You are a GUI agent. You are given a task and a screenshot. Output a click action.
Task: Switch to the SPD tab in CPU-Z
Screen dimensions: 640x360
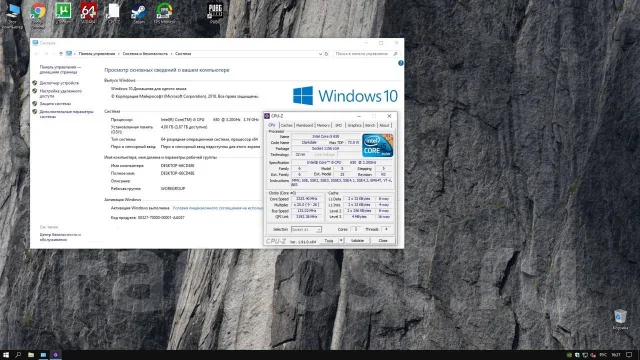click(x=338, y=125)
